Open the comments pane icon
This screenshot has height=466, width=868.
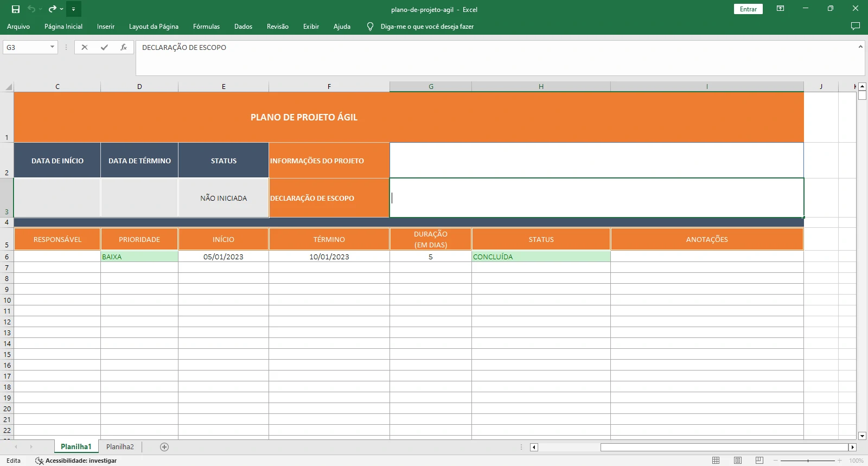pos(856,27)
